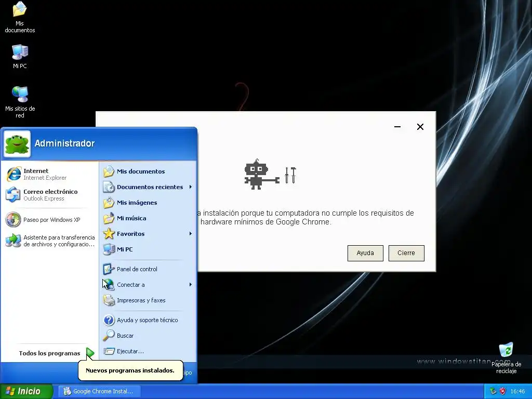Image resolution: width=532 pixels, height=399 pixels.
Task: Open Outlook Express Correo electrónico
Action: [x=50, y=195]
